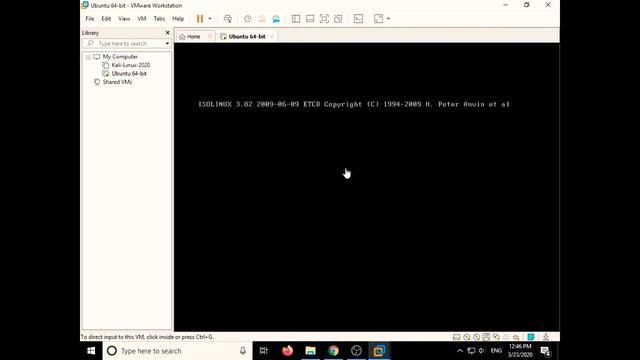Click CD/DVD device icon beside floppy icon

click(x=476, y=337)
